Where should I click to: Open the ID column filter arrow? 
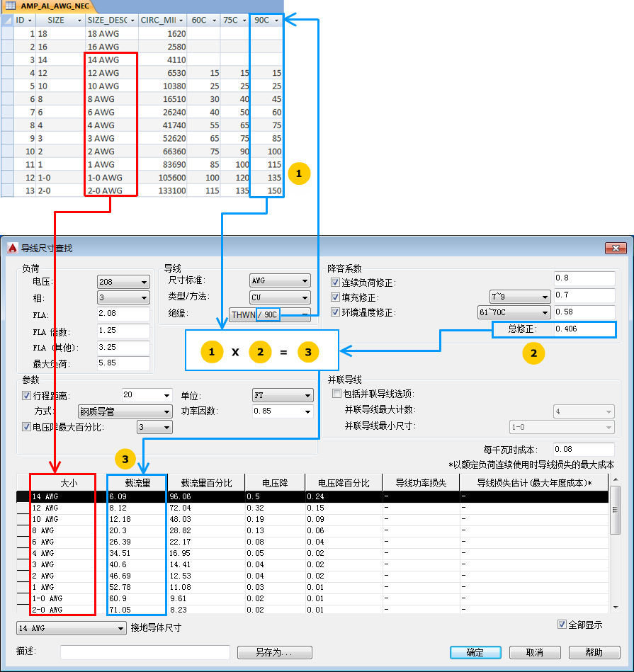(x=30, y=21)
